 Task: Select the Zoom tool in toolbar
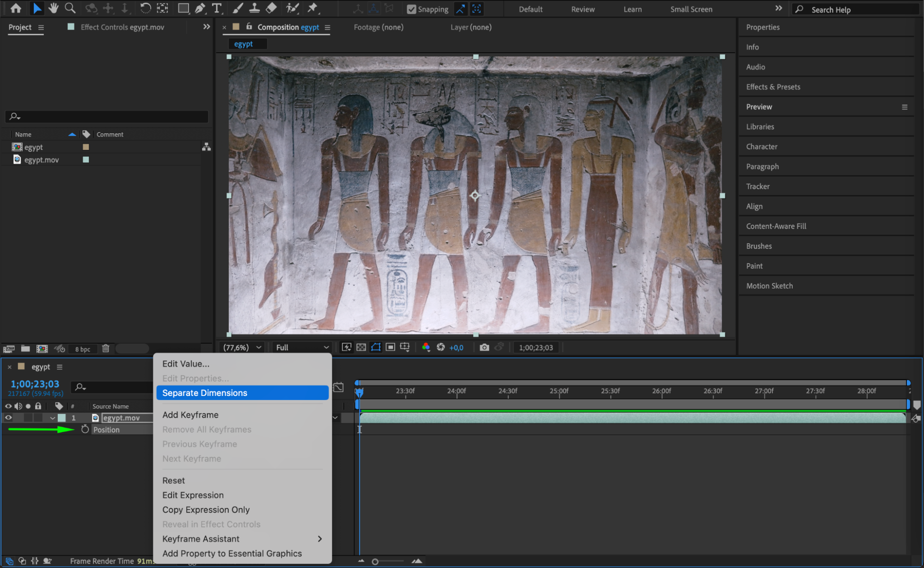tap(70, 8)
